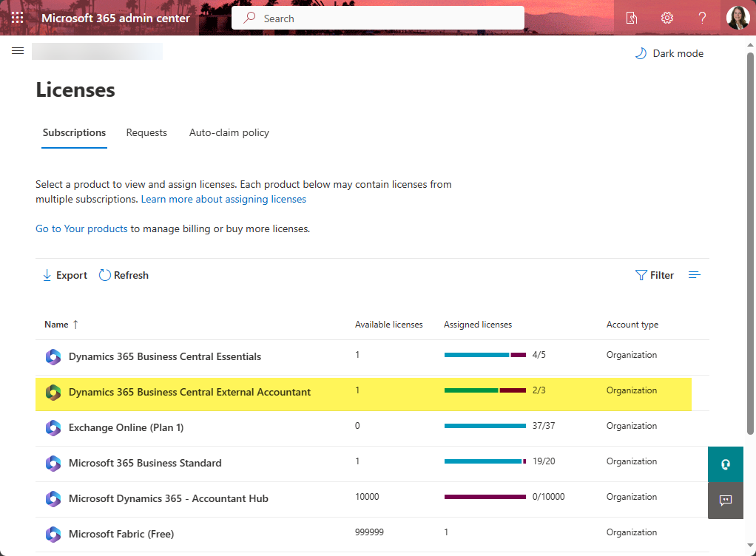The image size is (756, 556).
Task: Click into the Search input field
Action: [377, 18]
